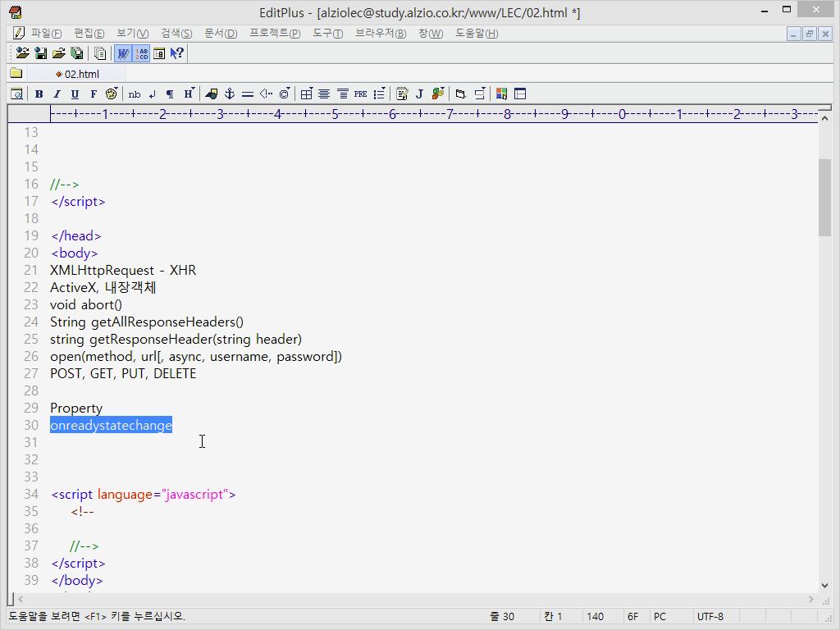
Task: Open the 창(W) menu
Action: (x=431, y=33)
